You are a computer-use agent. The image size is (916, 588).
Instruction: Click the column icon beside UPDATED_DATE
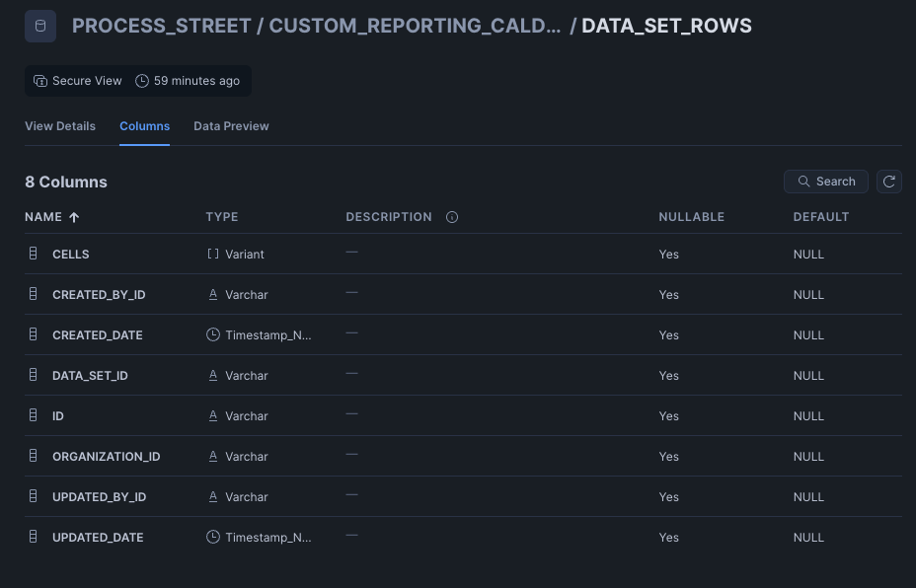(34, 537)
